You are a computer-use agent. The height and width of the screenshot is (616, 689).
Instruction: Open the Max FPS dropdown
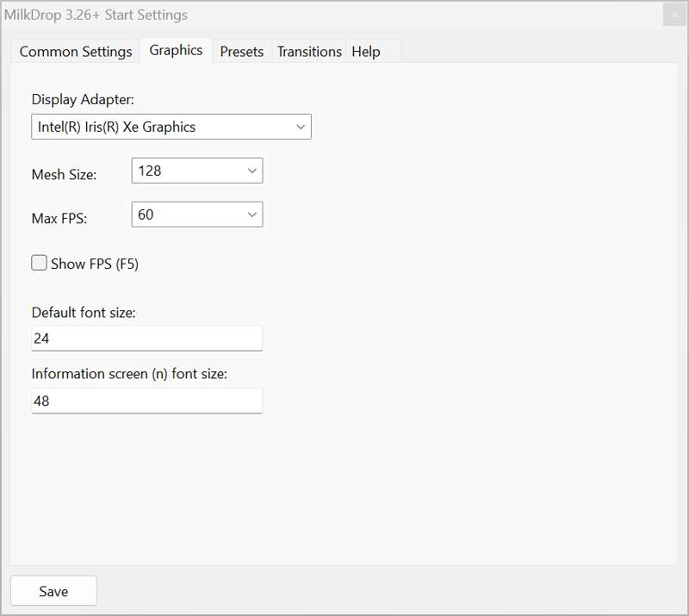pyautogui.click(x=197, y=215)
